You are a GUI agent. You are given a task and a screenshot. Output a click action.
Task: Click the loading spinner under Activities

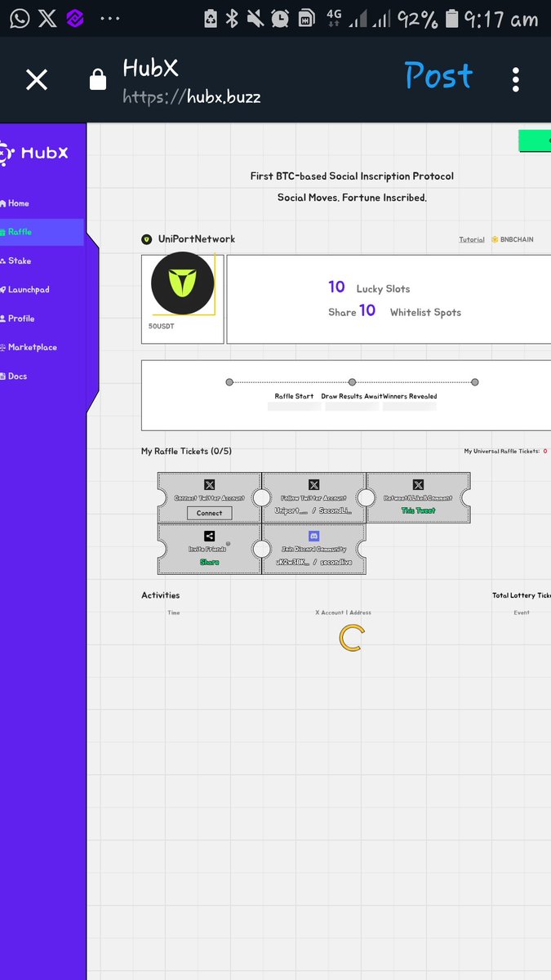pos(351,639)
